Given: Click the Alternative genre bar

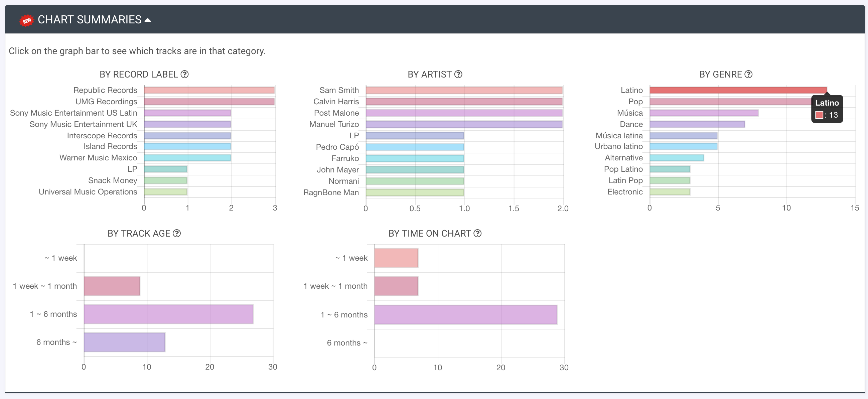Looking at the screenshot, I should pos(676,158).
